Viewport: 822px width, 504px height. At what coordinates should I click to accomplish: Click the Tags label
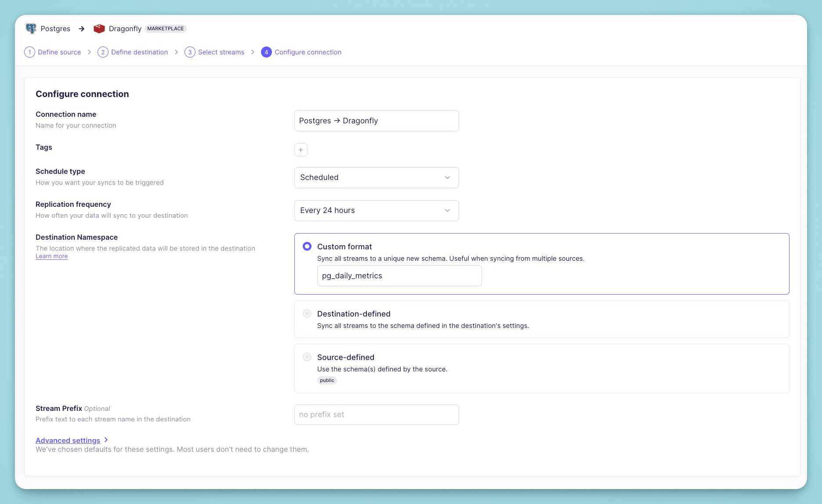(x=43, y=147)
